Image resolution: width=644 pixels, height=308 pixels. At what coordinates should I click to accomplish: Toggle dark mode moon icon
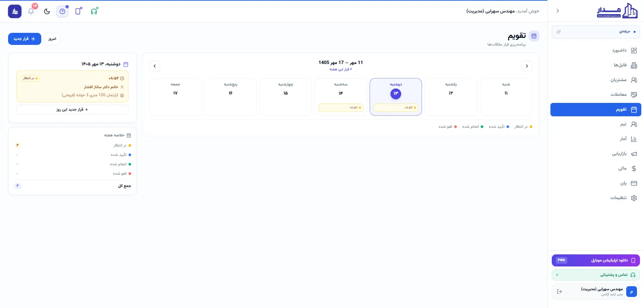[x=47, y=11]
